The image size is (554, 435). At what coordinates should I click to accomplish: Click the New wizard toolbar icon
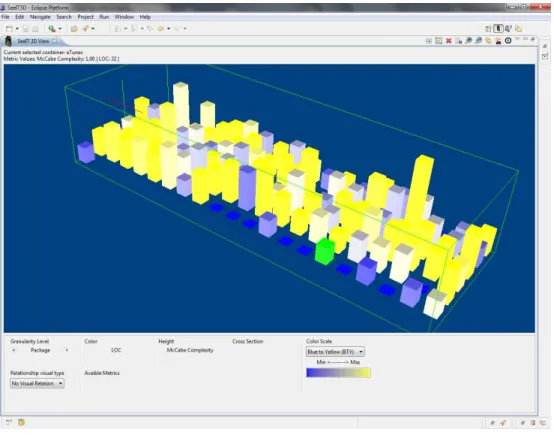tap(9, 29)
